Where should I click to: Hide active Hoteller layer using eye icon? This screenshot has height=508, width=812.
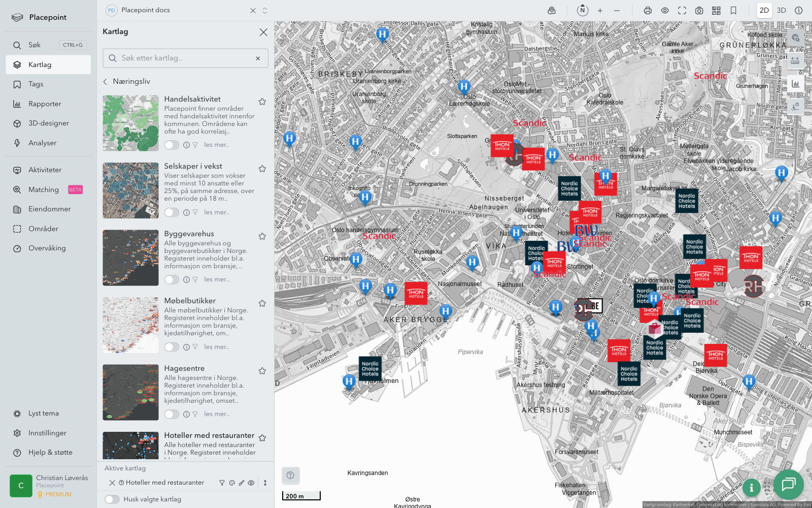click(251, 483)
